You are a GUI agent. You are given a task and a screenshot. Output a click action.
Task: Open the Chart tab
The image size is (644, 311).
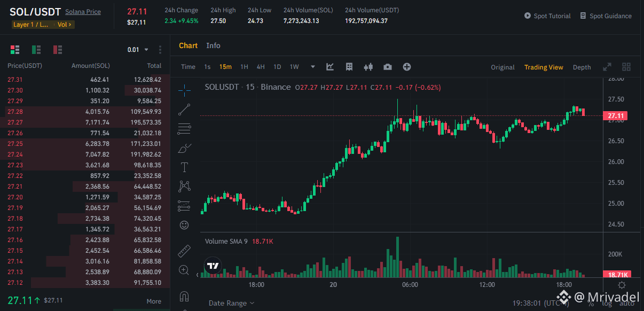coord(188,45)
